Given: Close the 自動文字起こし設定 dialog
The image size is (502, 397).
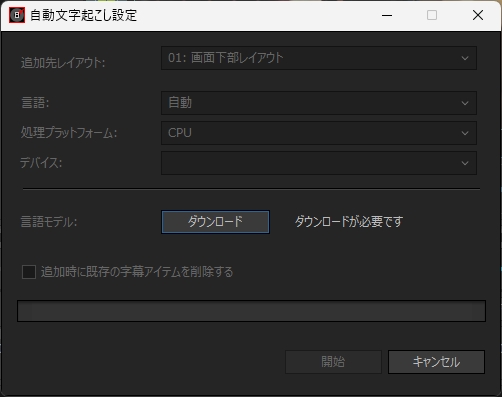Looking at the screenshot, I should click(478, 15).
